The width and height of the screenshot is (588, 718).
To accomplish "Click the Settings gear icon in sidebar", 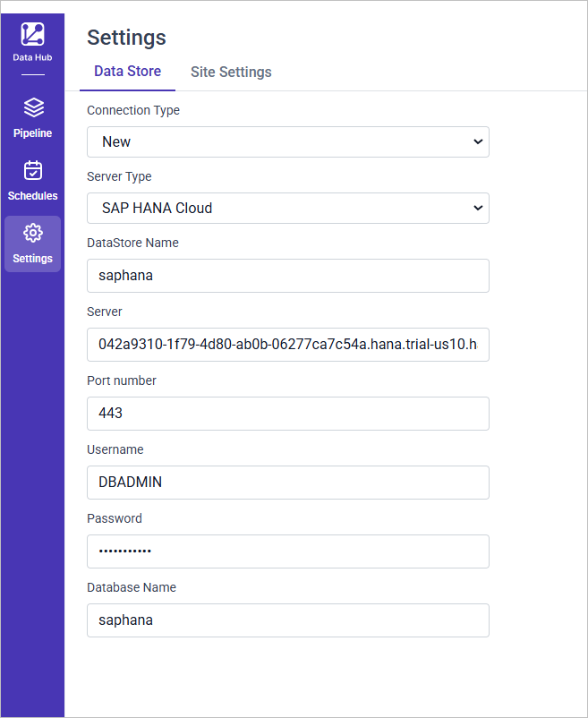I will (32, 233).
